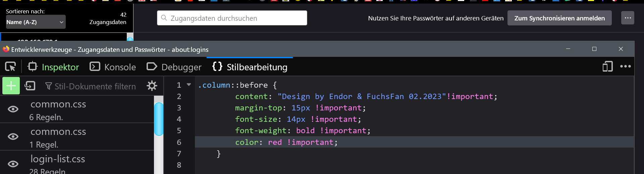Click Zum Synchronisieren anmelden button
Image resolution: width=644 pixels, height=174 pixels.
pyautogui.click(x=559, y=18)
